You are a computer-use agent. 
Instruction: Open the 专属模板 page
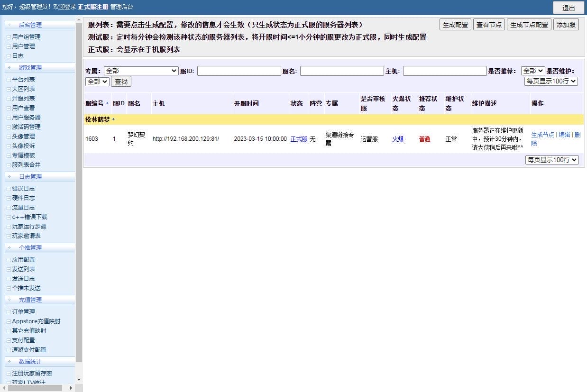(22, 155)
